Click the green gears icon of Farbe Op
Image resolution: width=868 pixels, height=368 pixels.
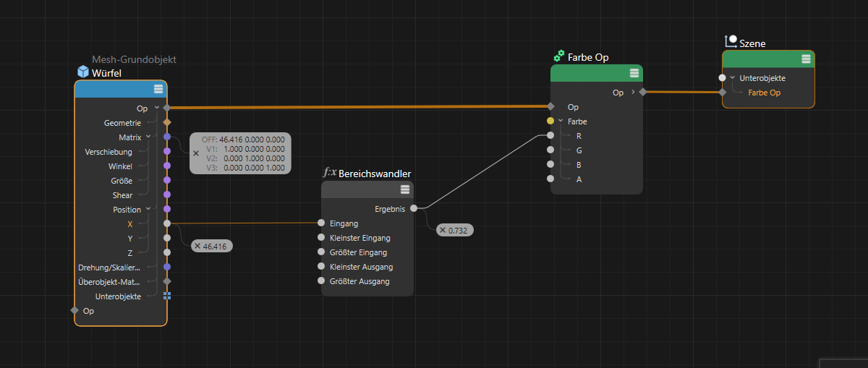coord(558,56)
